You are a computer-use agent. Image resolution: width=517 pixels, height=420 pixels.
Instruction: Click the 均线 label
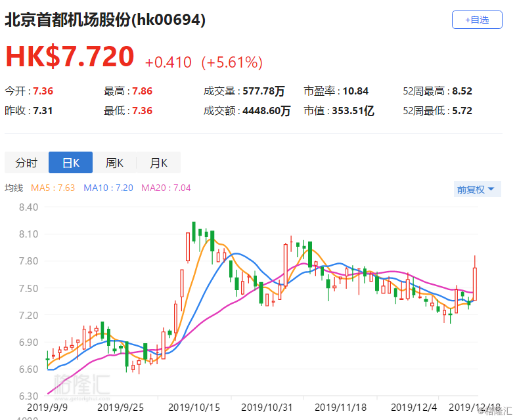point(14,188)
